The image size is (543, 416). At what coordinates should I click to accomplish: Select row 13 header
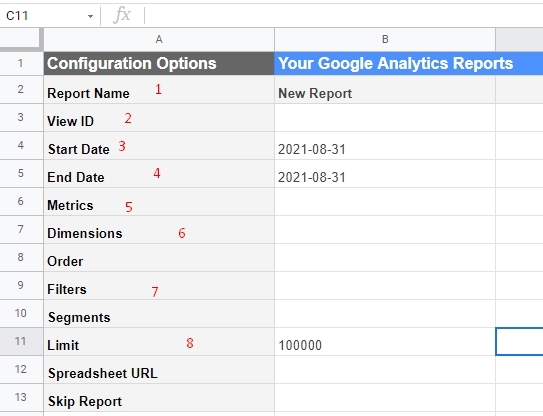click(21, 397)
